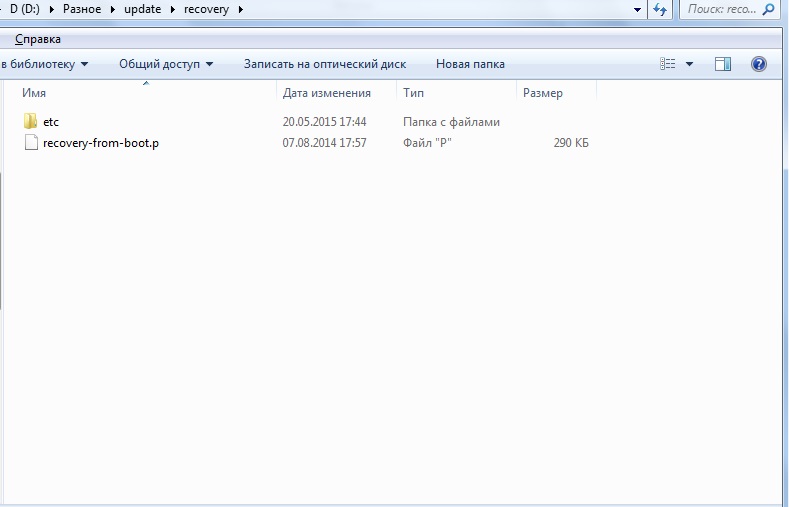Select the etc folder icon

coord(30,122)
